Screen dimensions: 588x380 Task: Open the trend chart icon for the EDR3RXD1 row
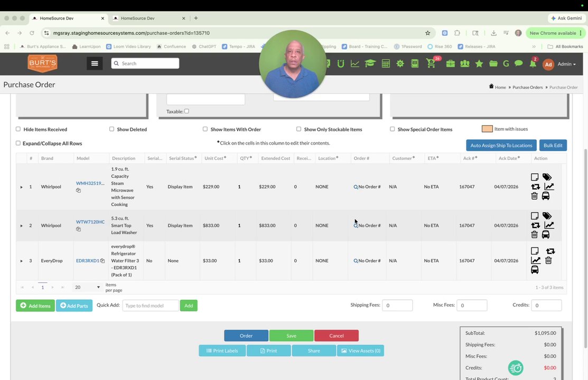pyautogui.click(x=536, y=260)
